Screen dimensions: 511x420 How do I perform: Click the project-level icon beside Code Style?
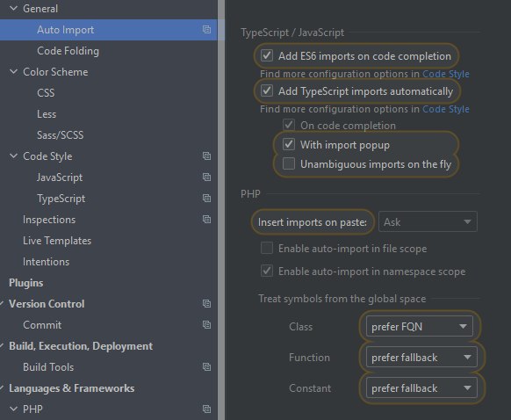pyautogui.click(x=206, y=156)
